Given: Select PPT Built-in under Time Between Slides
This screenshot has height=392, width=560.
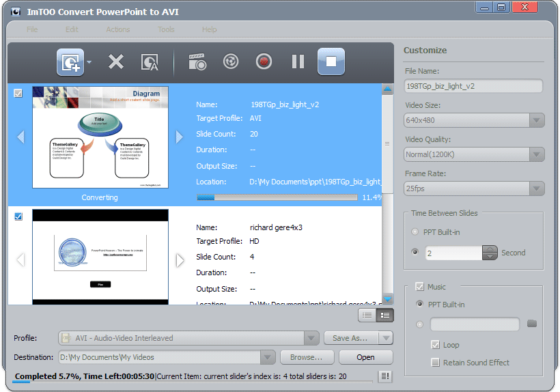Looking at the screenshot, I should [415, 232].
